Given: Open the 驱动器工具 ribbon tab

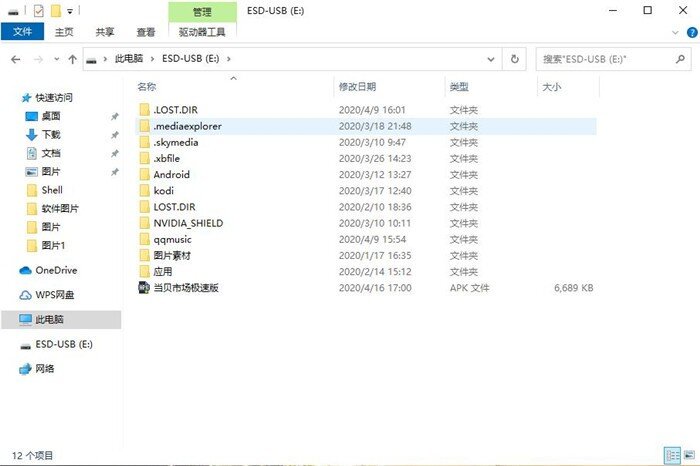Looking at the screenshot, I should [202, 32].
